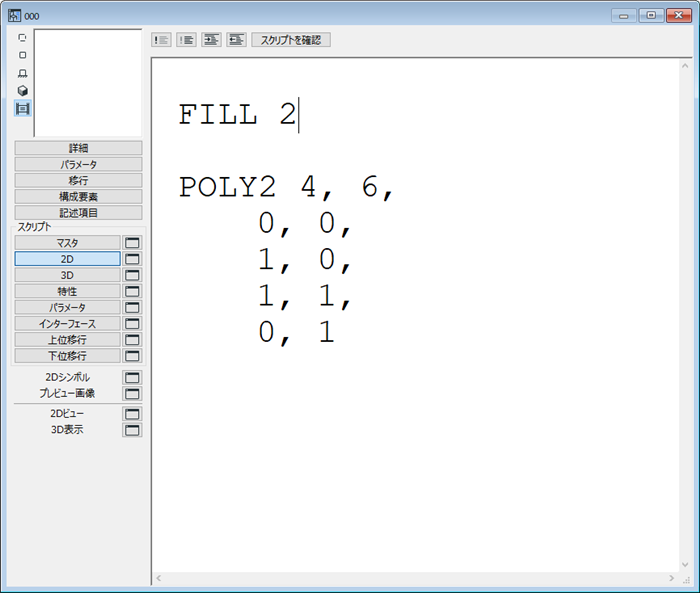Image resolution: width=700 pixels, height=593 pixels.
Task: Click the last script line 0, 1
Action: [x=297, y=333]
